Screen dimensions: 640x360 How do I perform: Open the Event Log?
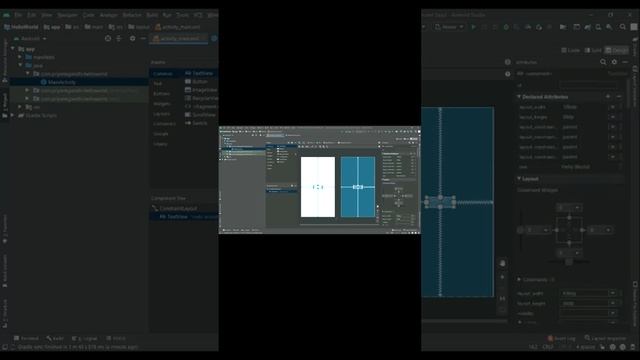[x=561, y=338]
